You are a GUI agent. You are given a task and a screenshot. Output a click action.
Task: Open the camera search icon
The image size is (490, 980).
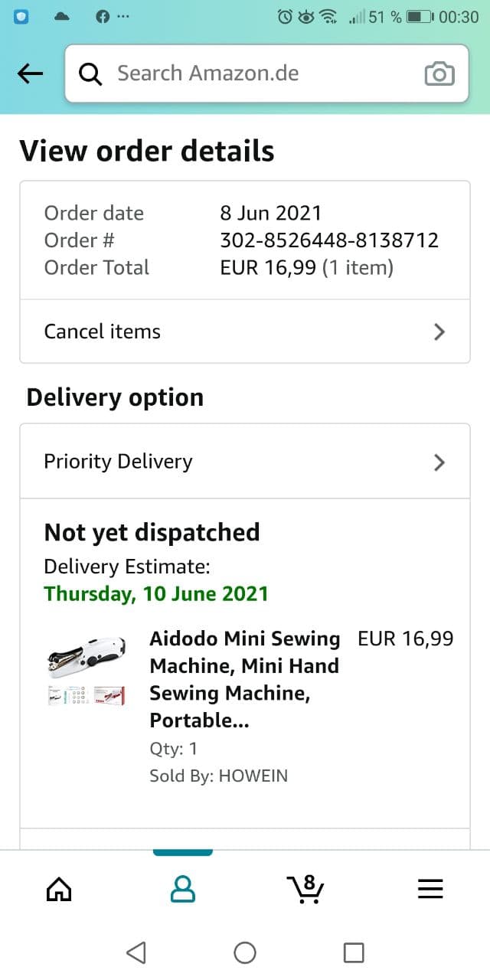coord(439,73)
